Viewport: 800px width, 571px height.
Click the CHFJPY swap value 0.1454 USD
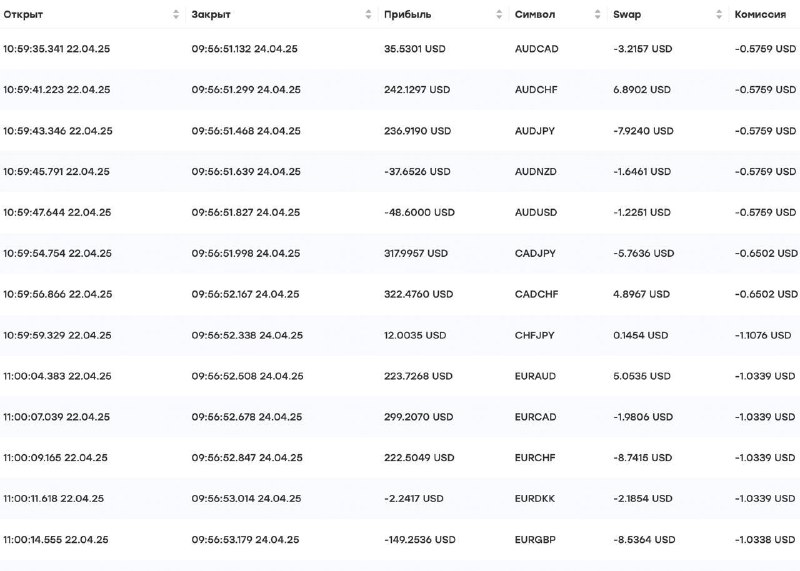(640, 336)
